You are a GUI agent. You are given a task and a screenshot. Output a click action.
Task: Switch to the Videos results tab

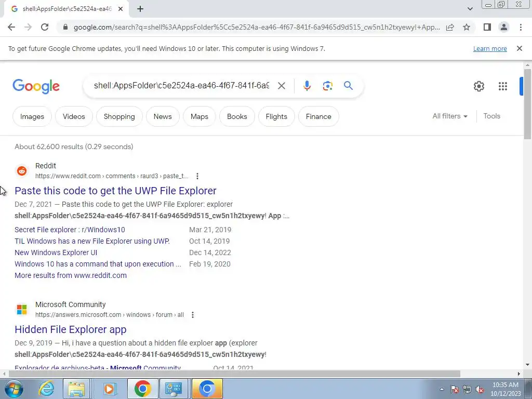click(x=74, y=116)
